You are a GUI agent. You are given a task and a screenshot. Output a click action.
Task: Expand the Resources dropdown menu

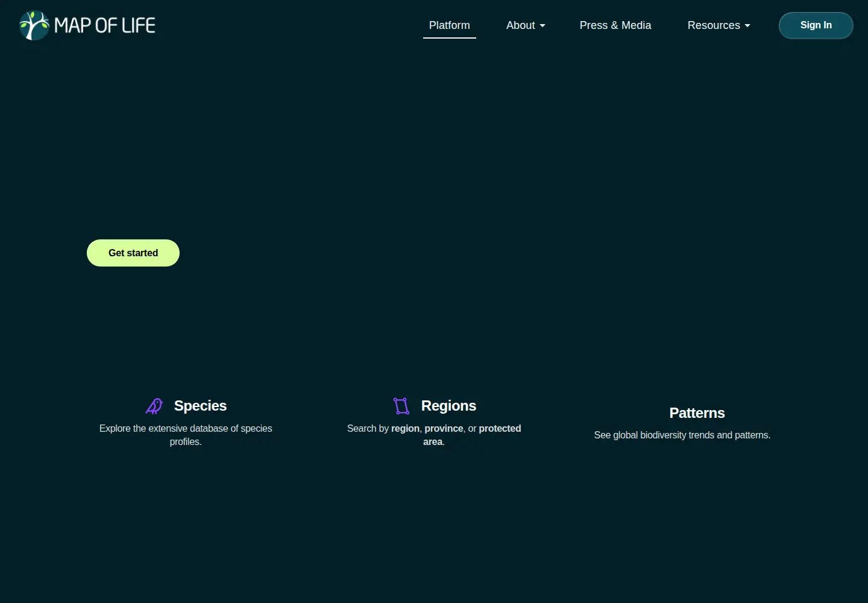(719, 25)
